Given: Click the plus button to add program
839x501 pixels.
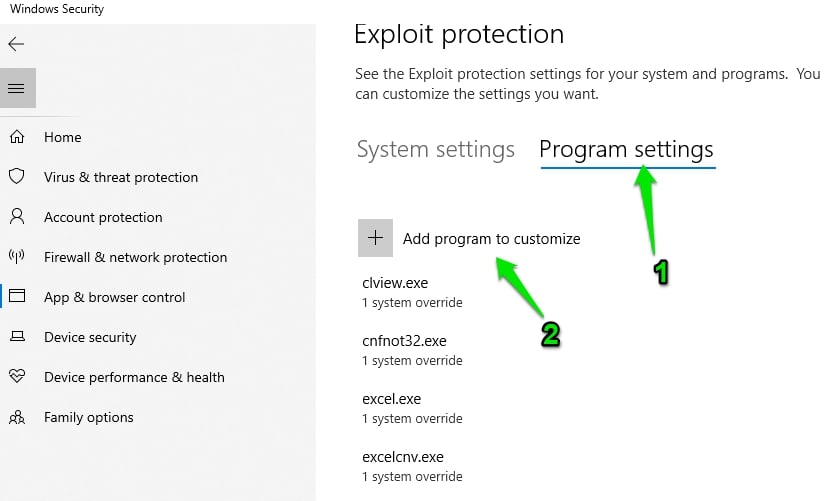Looking at the screenshot, I should pos(375,238).
